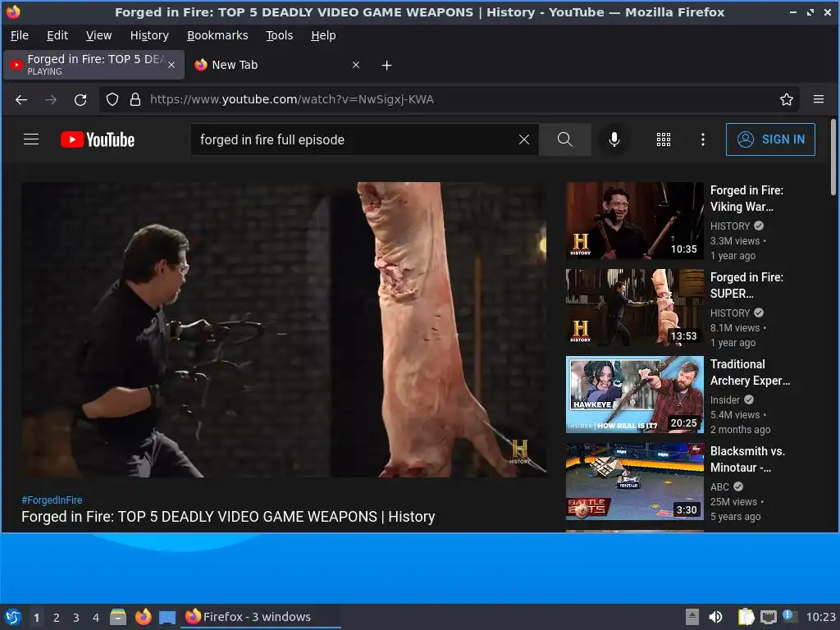Open Viking War video thumbnail
Screen dimensions: 840x630
tap(635, 221)
